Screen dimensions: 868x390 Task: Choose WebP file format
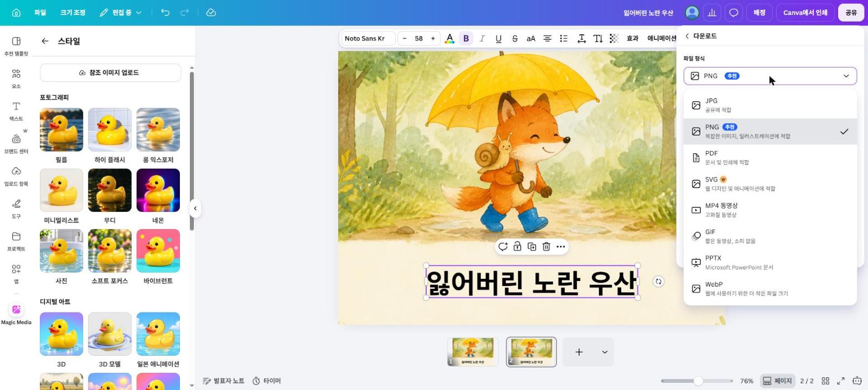pyautogui.click(x=770, y=289)
